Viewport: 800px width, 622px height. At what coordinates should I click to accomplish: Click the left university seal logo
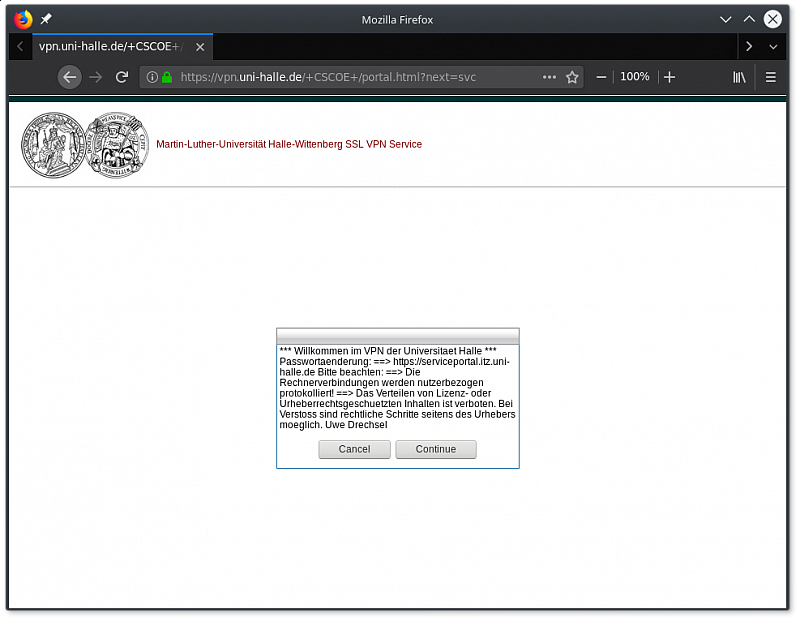[x=53, y=145]
